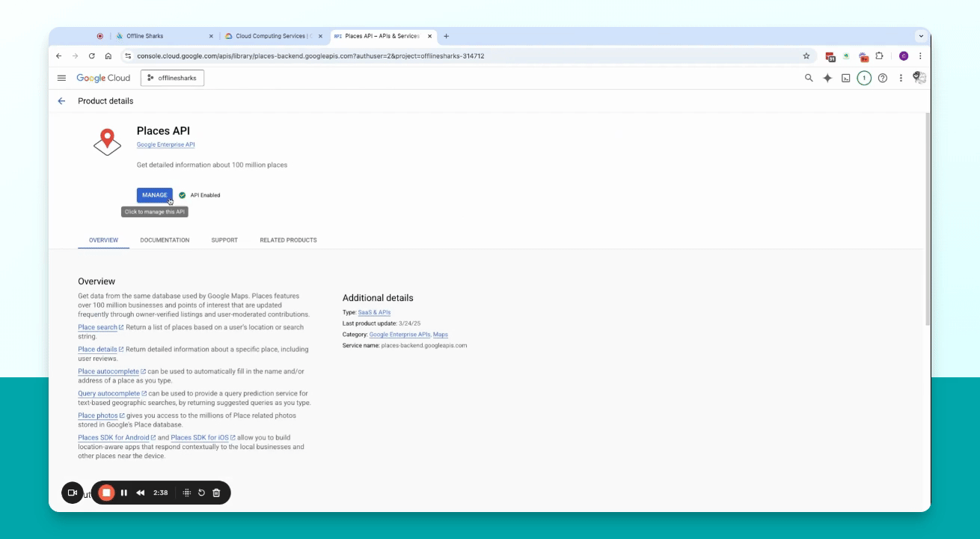Open Chrome three-dot menu
This screenshot has width=980, height=539.
[920, 56]
